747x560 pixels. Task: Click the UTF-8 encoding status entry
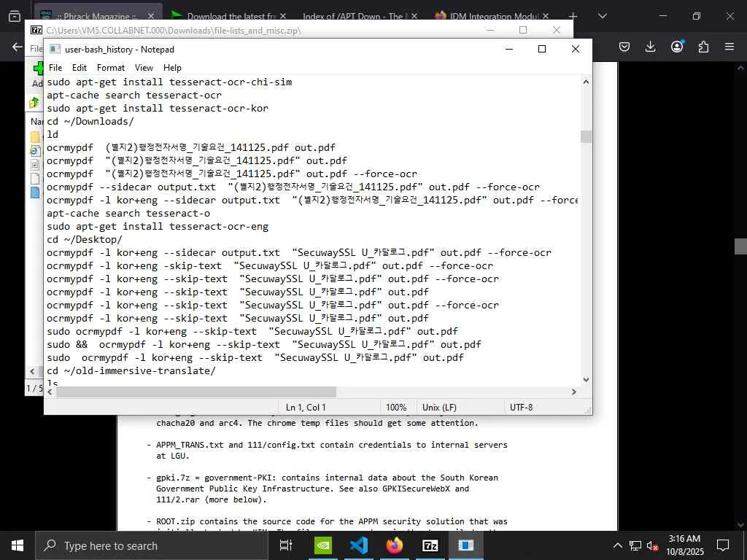click(521, 408)
